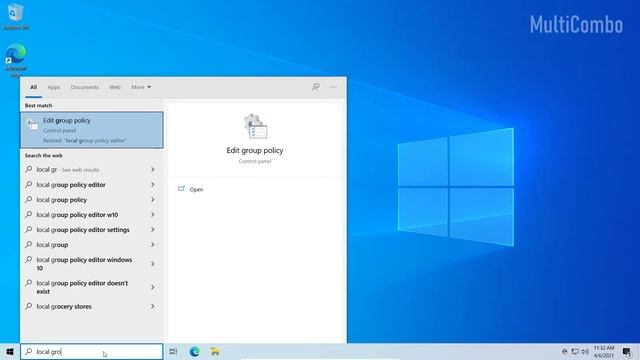Click the search icon beside 'local grocery stores'
Image resolution: width=640 pixels, height=360 pixels.
pyautogui.click(x=29, y=306)
